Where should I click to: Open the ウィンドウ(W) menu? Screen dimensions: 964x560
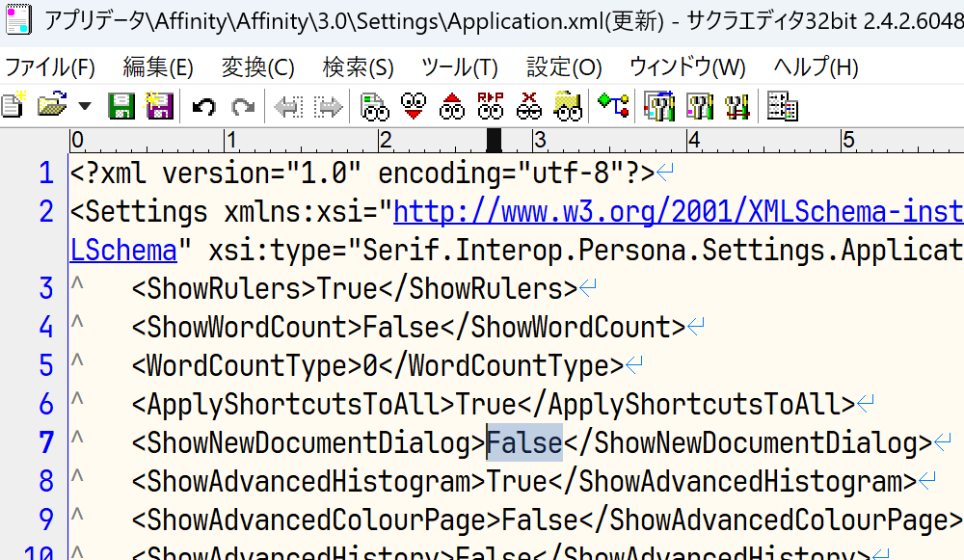(688, 67)
